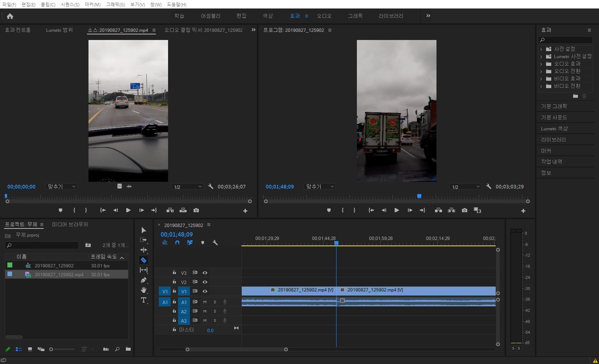The height and width of the screenshot is (364, 599).
Task: Toggle snap in timeline magnet icon
Action: click(x=177, y=243)
